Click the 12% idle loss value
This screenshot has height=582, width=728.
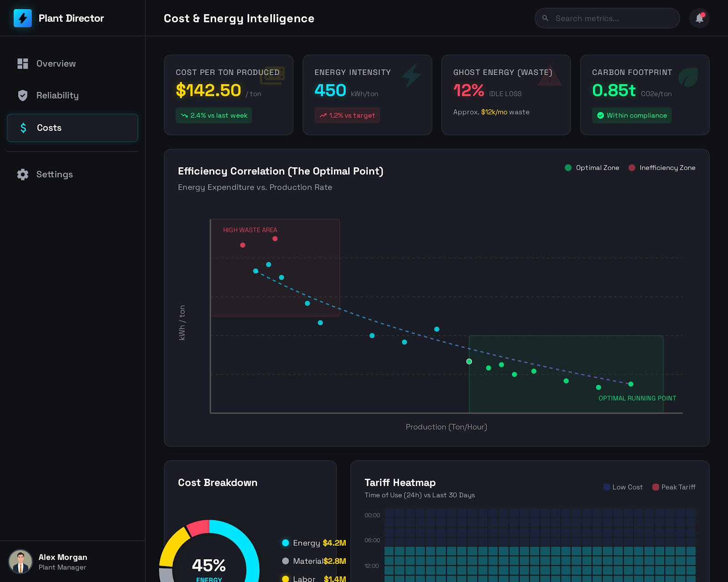pos(469,90)
